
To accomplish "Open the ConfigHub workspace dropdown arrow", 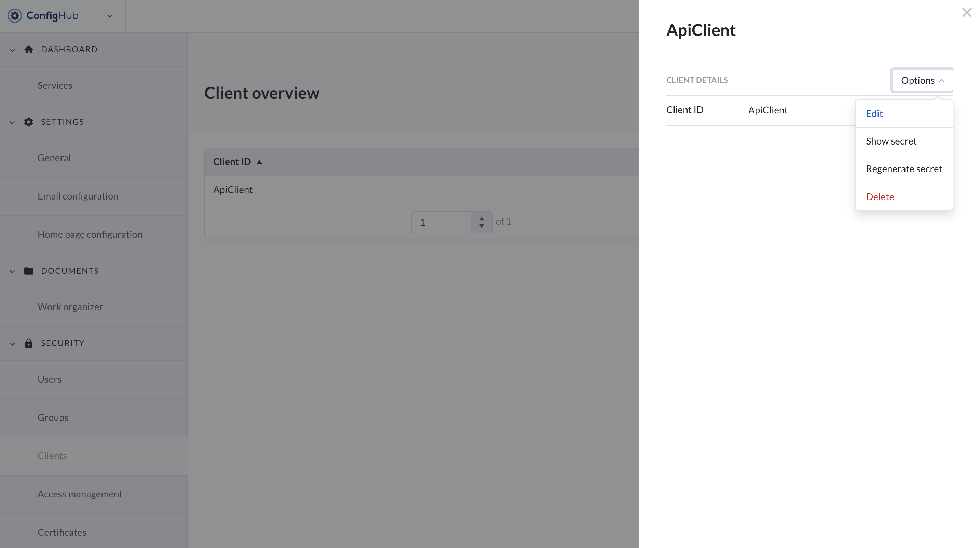I will click(x=110, y=16).
